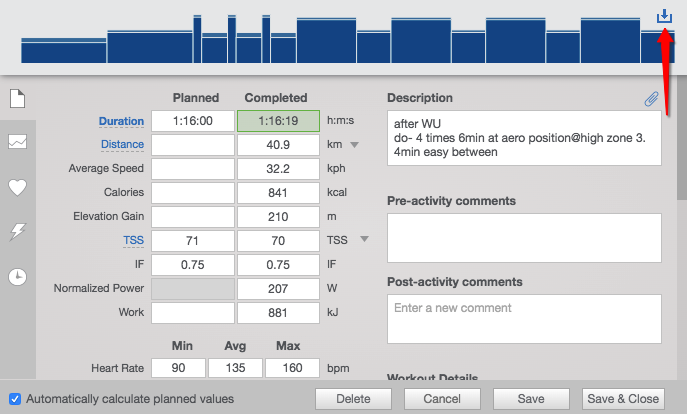
Task: Click the Heart Rate Max field 160
Action: [x=292, y=368]
